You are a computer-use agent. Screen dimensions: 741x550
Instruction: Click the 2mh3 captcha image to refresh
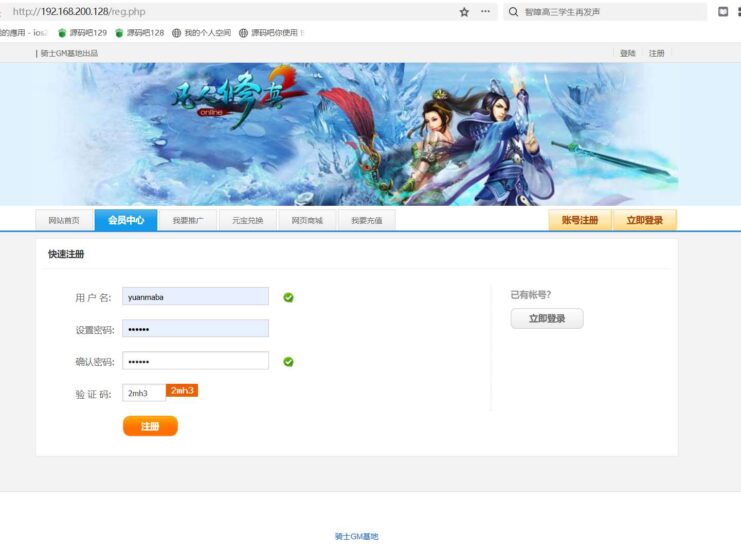pos(182,391)
